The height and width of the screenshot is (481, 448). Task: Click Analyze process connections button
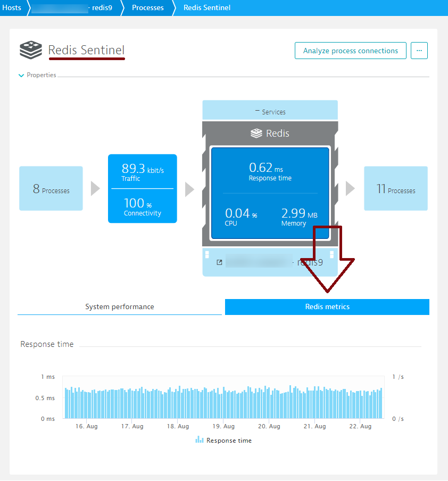click(351, 51)
